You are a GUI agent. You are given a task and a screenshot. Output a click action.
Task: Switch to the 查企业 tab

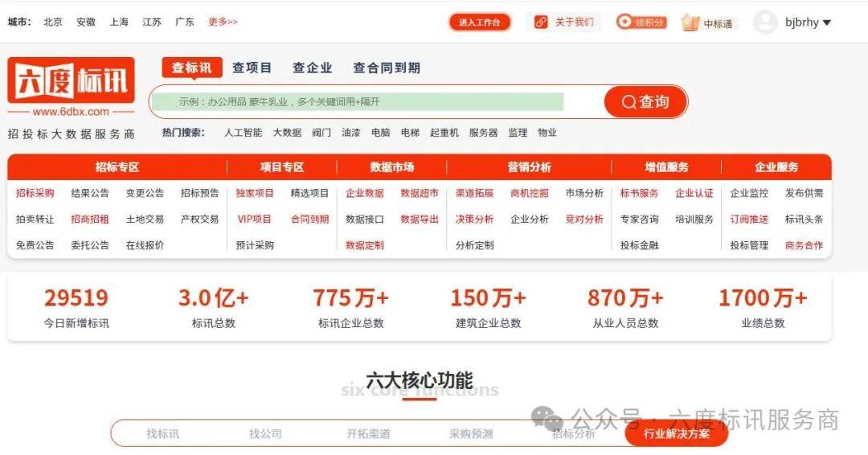click(312, 68)
